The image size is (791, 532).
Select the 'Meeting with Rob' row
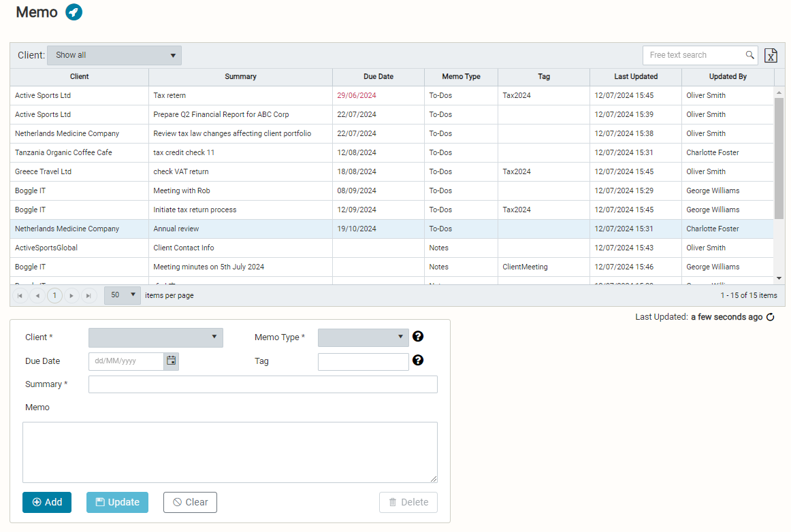(x=391, y=190)
